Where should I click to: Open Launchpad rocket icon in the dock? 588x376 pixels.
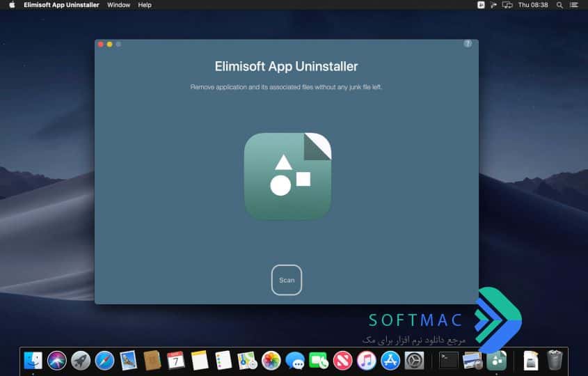coord(81,361)
